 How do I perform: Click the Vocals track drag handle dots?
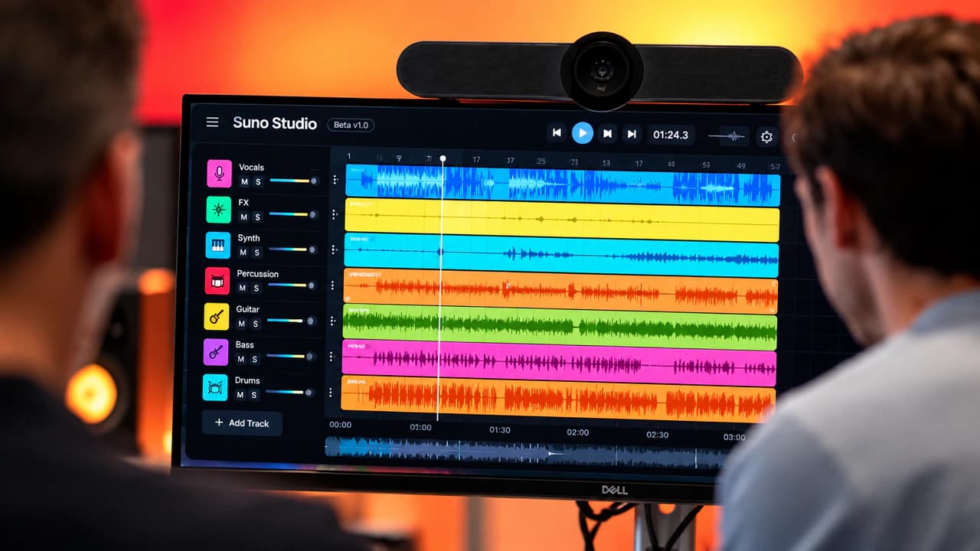[x=335, y=179]
